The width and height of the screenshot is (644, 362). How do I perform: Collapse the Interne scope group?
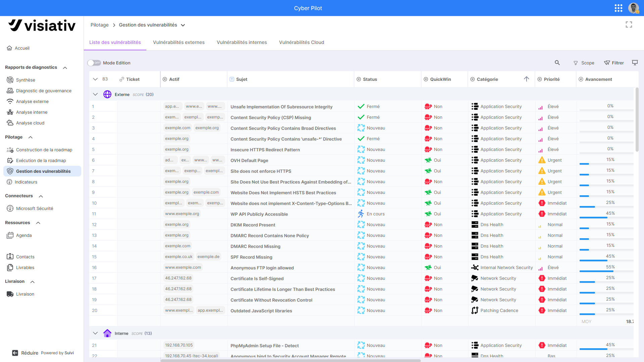pyautogui.click(x=95, y=333)
